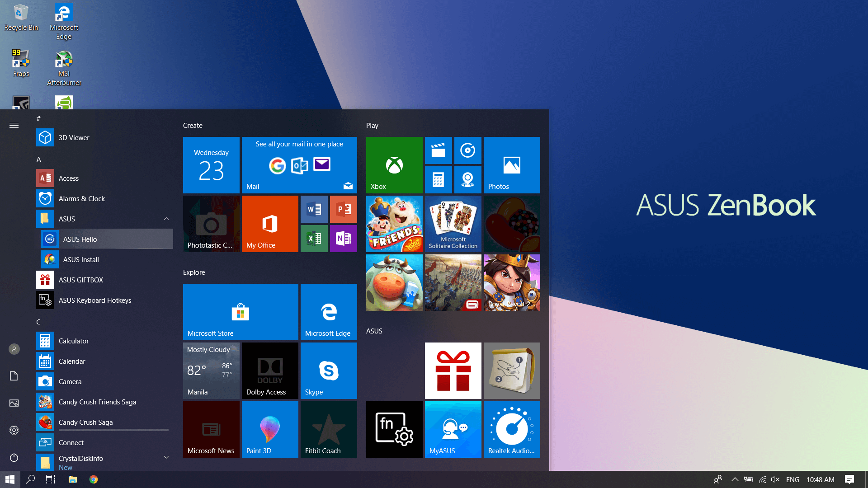Screen dimensions: 868x488
Task: Launch OneNote from the small tile
Action: [x=343, y=239]
